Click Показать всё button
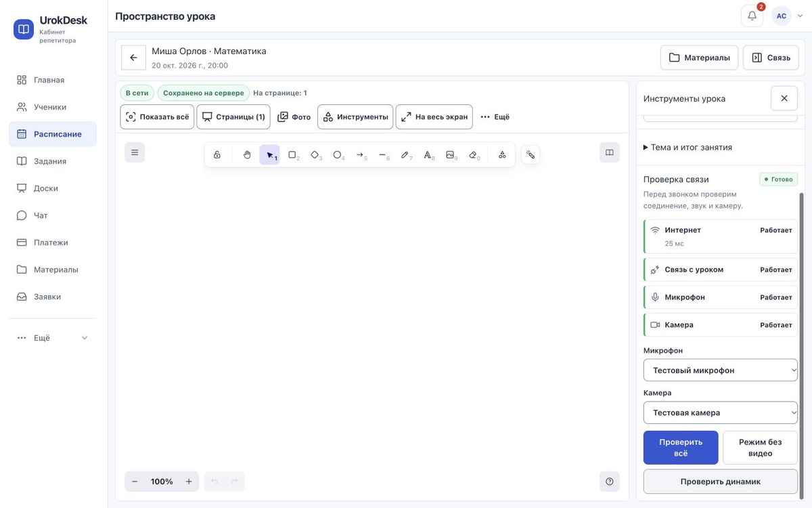Screen dimensions: 812x508 point(157,117)
